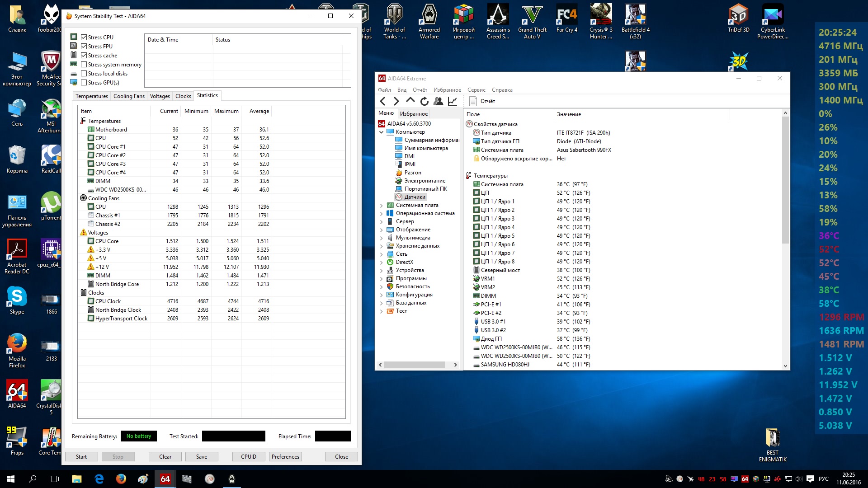Enable Stress system memory option

pyautogui.click(x=84, y=65)
